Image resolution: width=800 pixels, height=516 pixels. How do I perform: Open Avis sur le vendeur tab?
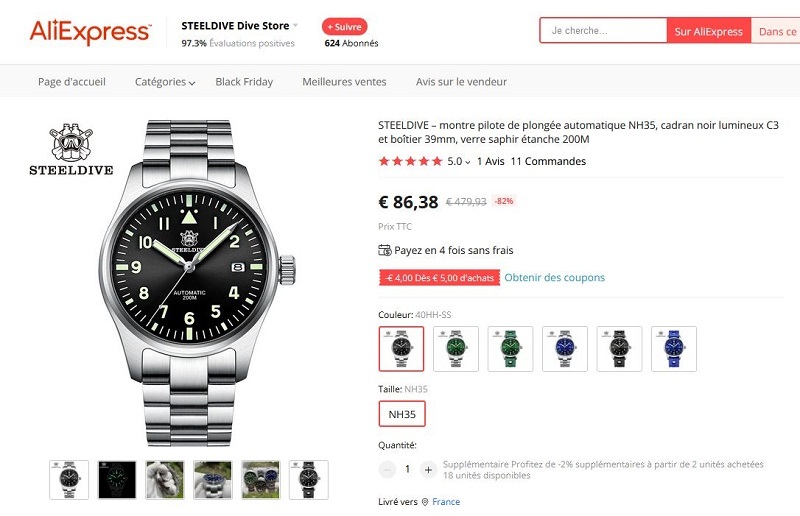tap(461, 82)
